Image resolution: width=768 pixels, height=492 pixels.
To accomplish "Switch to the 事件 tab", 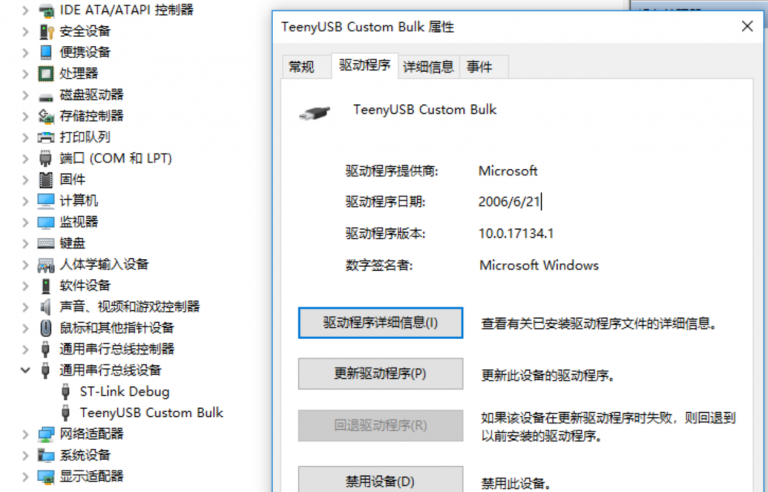I will (x=479, y=67).
